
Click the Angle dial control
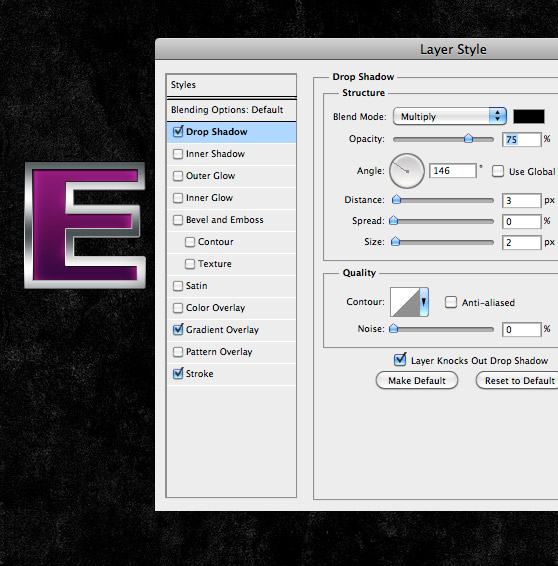pyautogui.click(x=407, y=171)
